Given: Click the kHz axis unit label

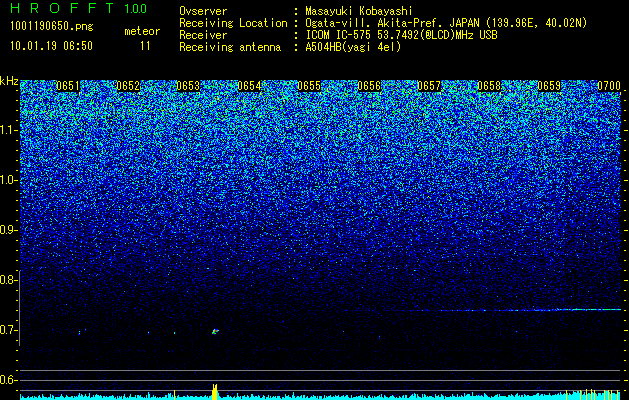Looking at the screenshot, I should coord(9,81).
